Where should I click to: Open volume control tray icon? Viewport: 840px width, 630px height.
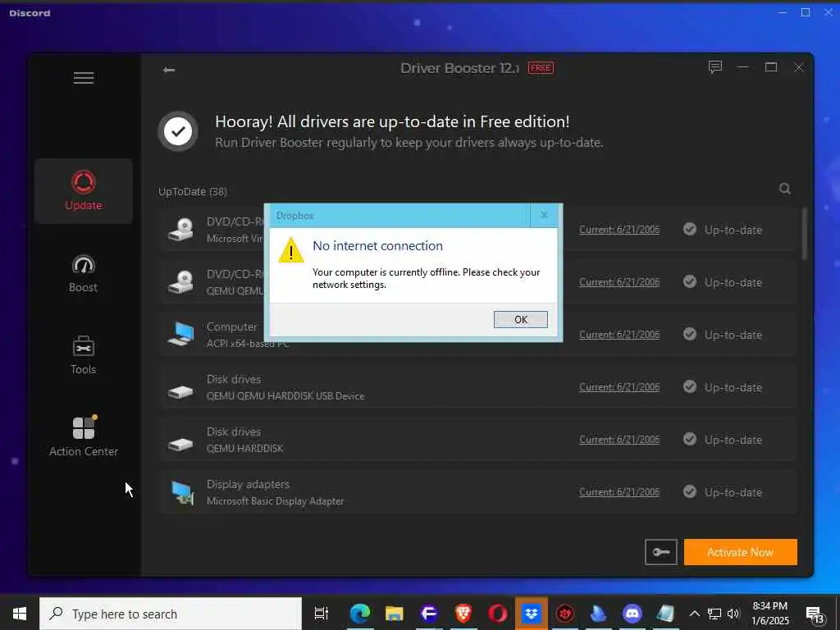click(x=733, y=614)
